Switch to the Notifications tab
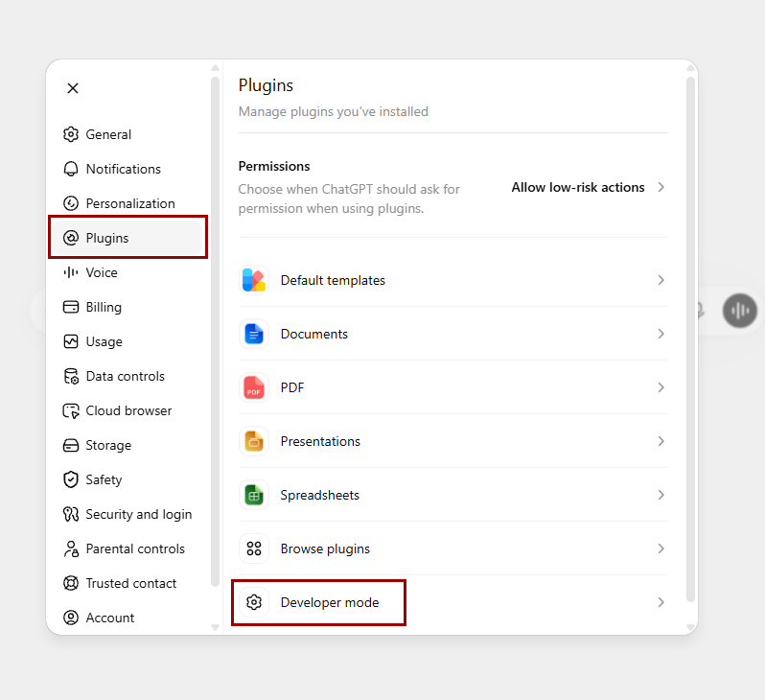The width and height of the screenshot is (765, 700). pos(127,169)
